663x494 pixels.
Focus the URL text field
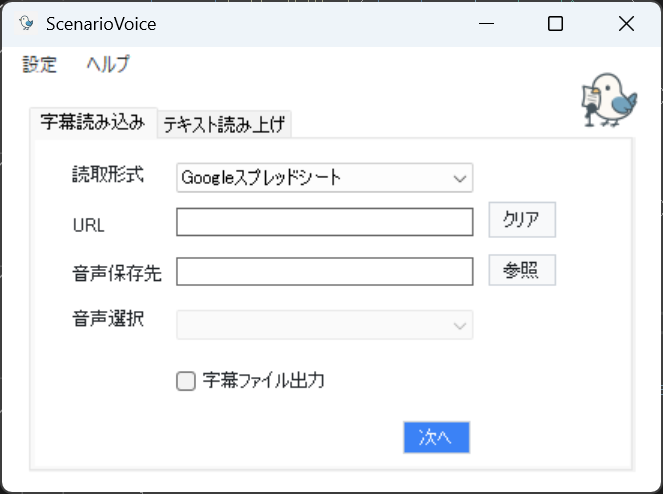click(324, 222)
